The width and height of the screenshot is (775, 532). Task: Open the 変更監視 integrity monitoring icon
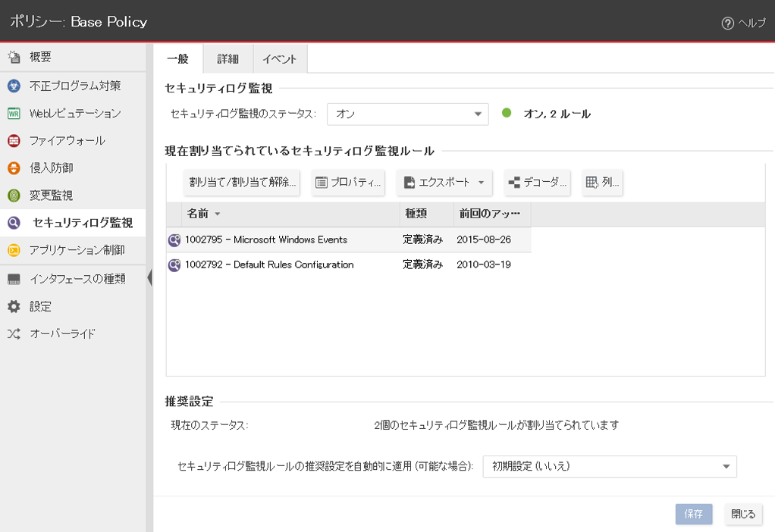tap(14, 195)
